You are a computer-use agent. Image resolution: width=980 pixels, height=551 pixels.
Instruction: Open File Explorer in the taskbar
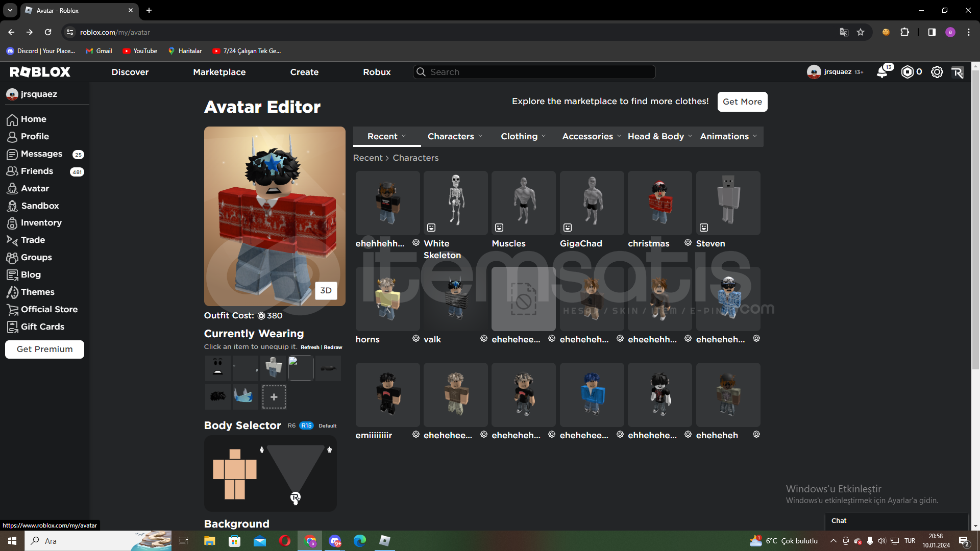210,541
